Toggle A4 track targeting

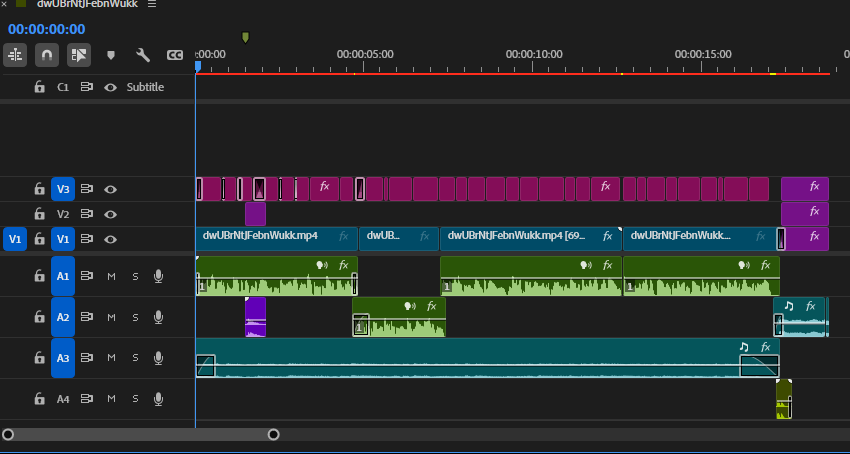coord(63,399)
